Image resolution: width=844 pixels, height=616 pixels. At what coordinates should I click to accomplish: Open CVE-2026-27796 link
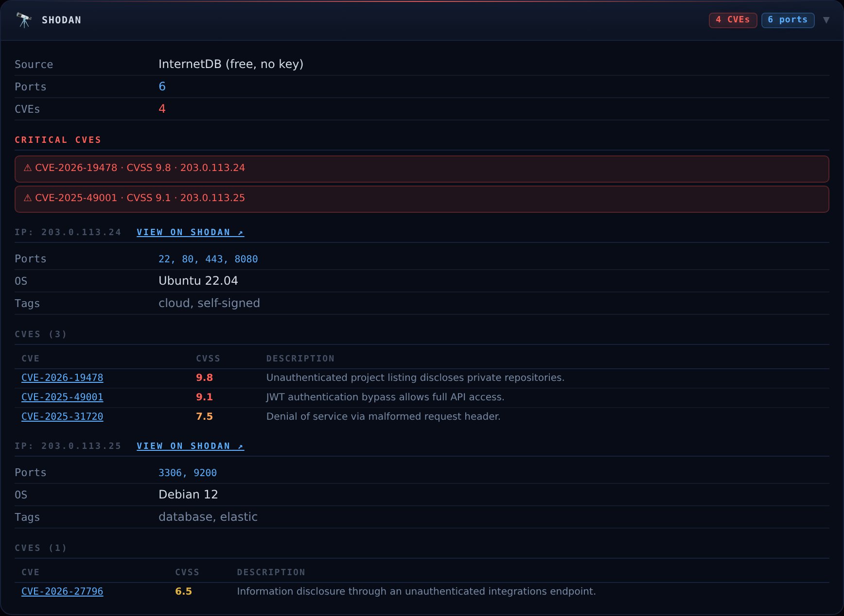[x=62, y=591]
